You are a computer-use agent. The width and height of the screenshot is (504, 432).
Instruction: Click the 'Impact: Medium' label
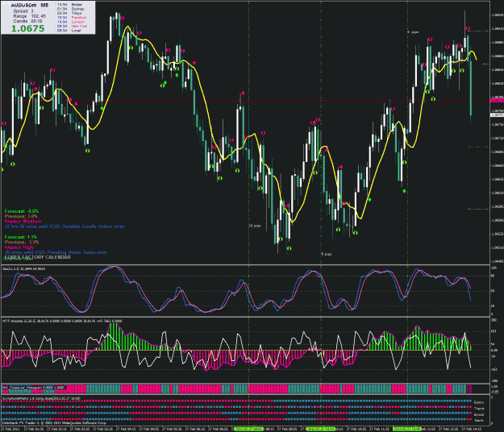(x=23, y=222)
